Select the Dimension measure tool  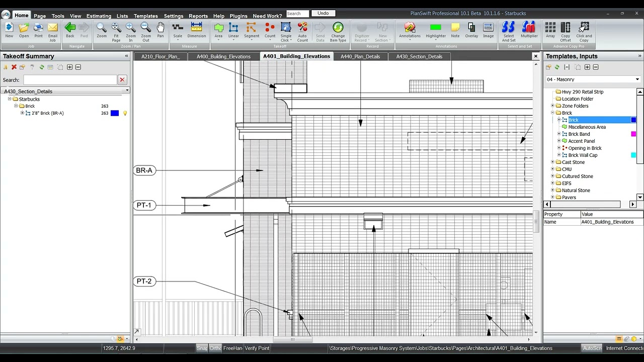(197, 30)
